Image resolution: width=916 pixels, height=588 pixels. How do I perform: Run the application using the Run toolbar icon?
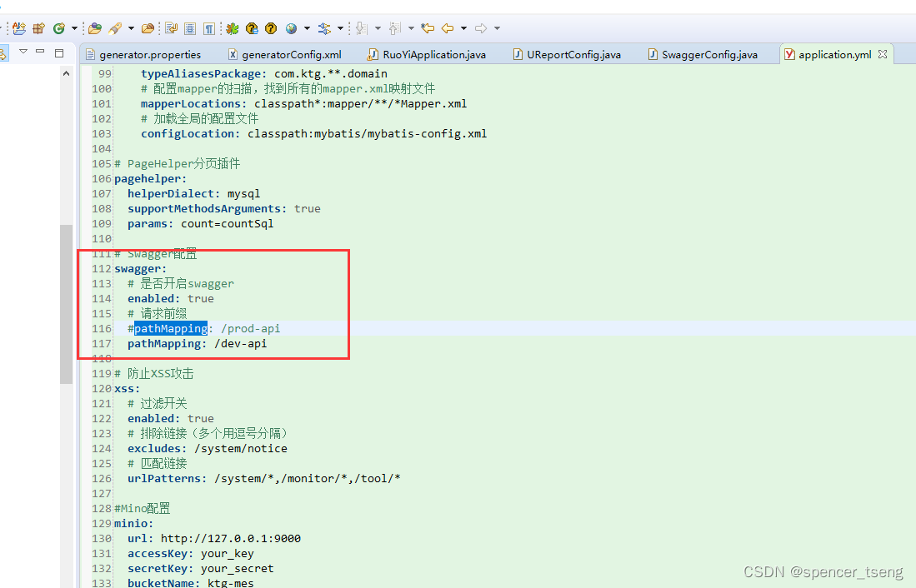click(58, 27)
